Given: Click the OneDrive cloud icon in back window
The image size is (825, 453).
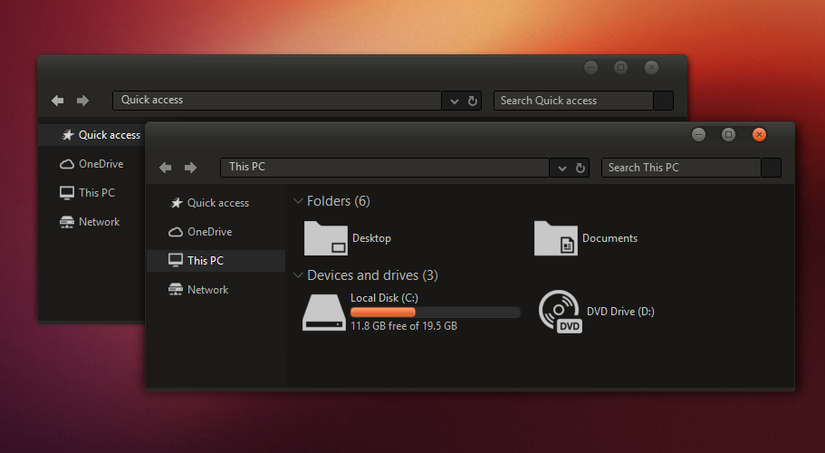Looking at the screenshot, I should click(x=67, y=165).
